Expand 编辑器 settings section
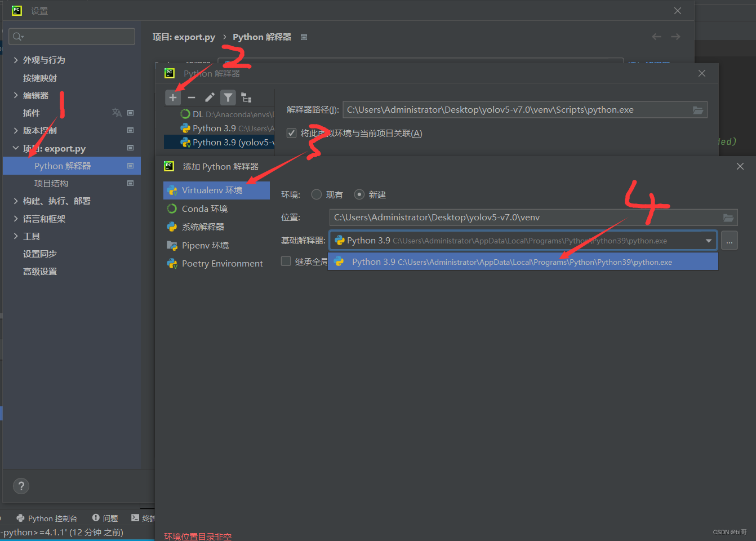 (16, 95)
